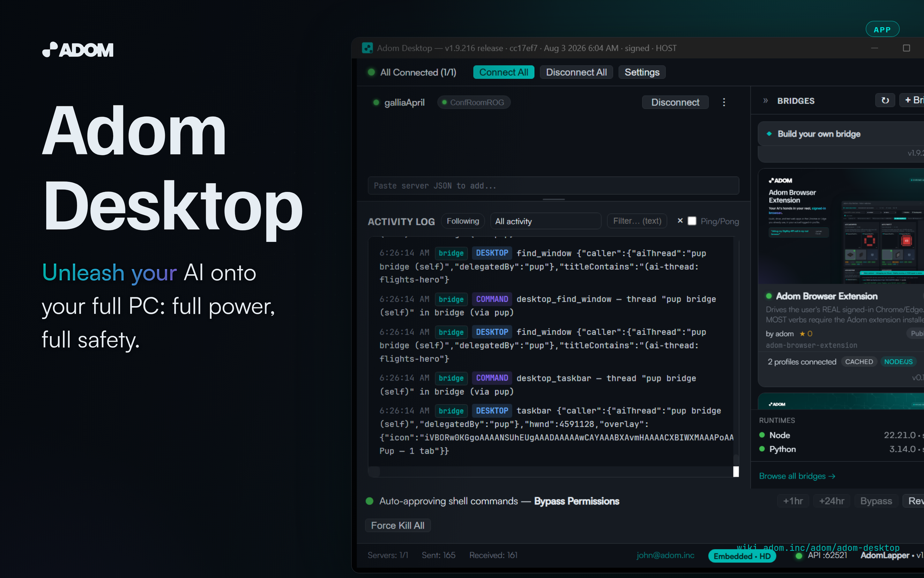
Task: Clear the activity log filter text
Action: (x=680, y=221)
